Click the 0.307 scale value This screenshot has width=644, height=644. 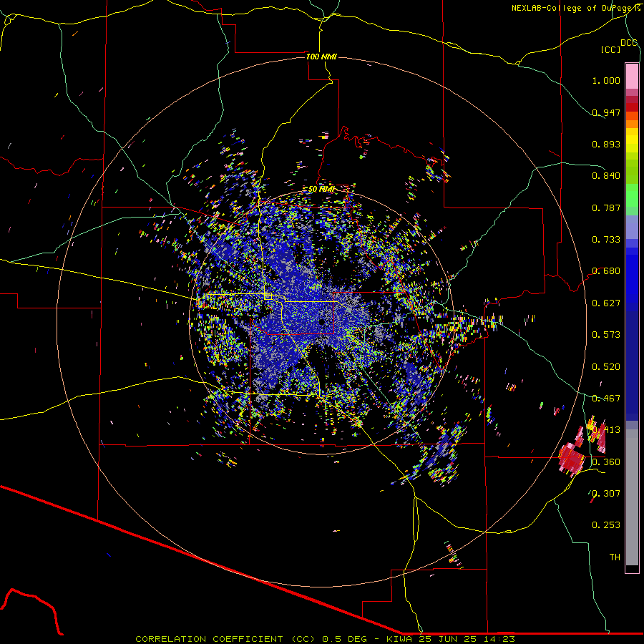[606, 494]
